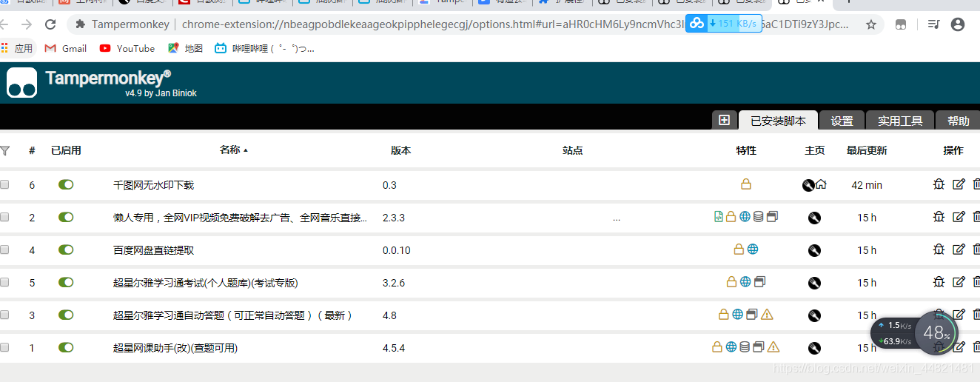Check the box for script number 2

tap(4, 217)
